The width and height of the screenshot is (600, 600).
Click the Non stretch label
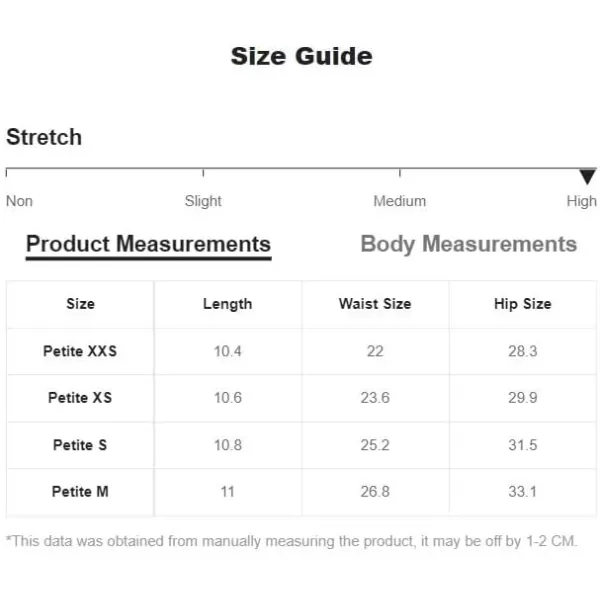coord(20,201)
